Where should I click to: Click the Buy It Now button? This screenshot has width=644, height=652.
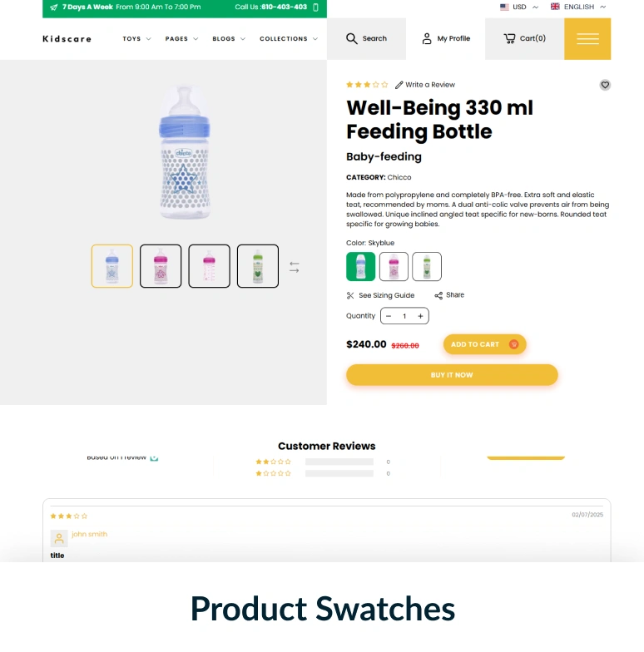(x=452, y=374)
